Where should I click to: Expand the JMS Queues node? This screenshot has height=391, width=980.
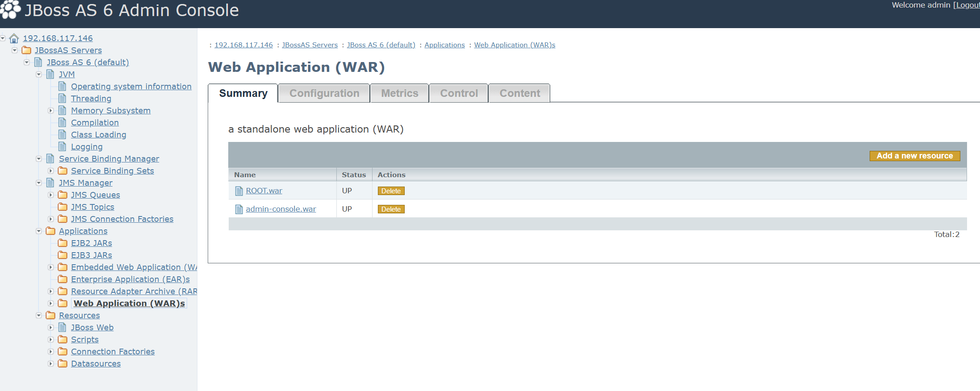coord(51,195)
